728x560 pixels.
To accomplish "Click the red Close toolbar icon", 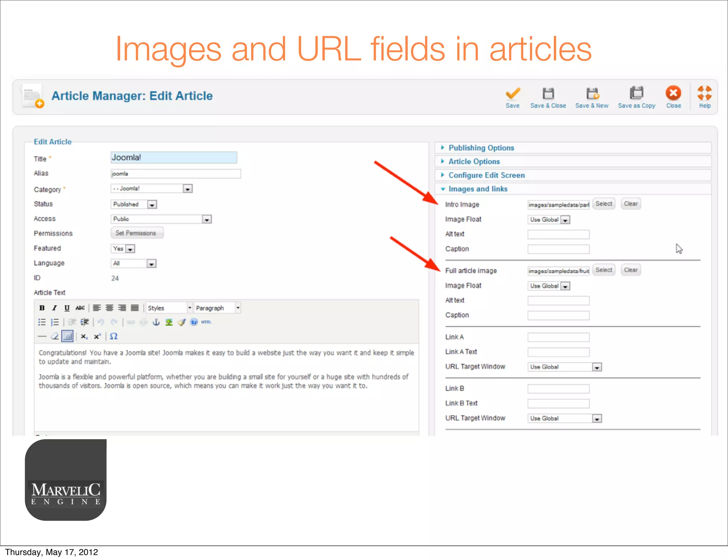I will [x=673, y=93].
